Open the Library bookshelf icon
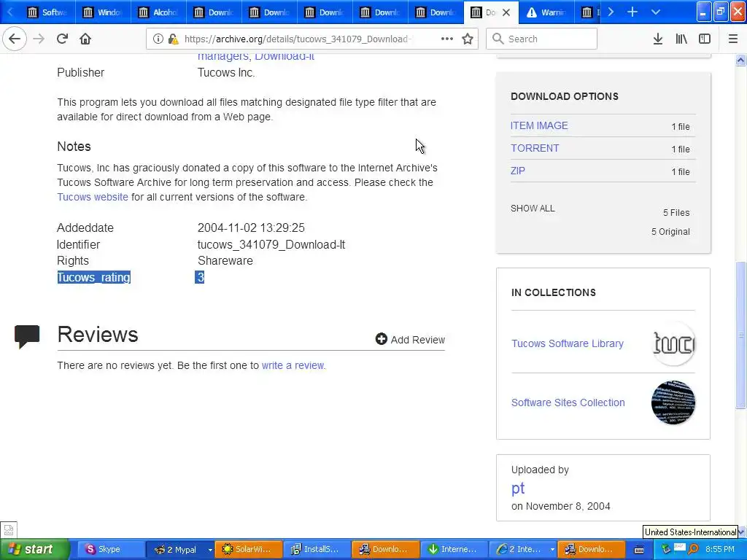The width and height of the screenshot is (747, 560). pos(681,39)
